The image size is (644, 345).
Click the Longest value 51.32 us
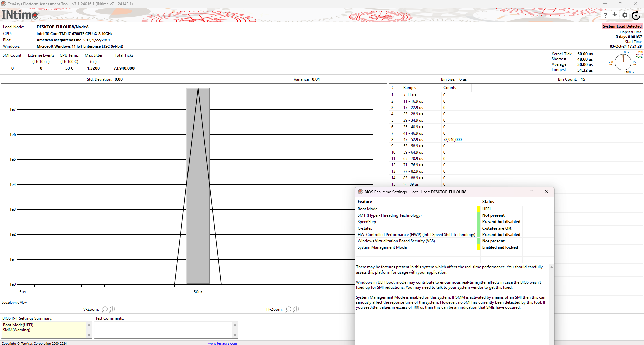pos(585,70)
